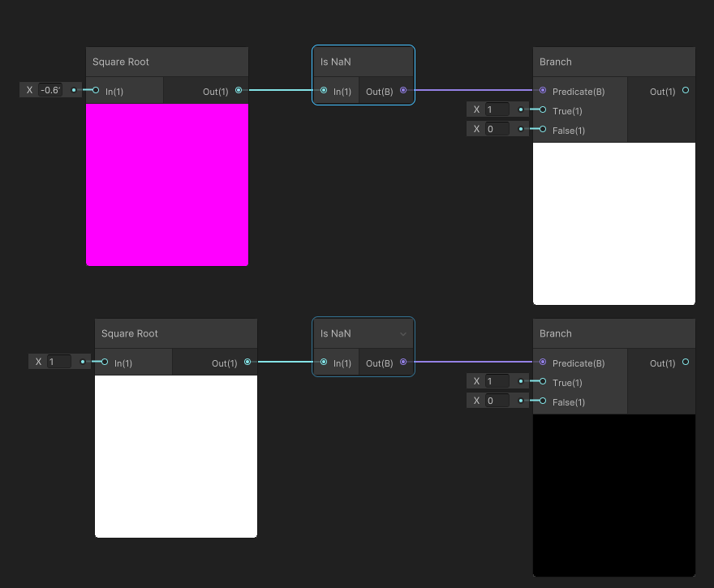This screenshot has width=714, height=588.
Task: Click the Predicate(B) port on lower Branch
Action: [543, 362]
